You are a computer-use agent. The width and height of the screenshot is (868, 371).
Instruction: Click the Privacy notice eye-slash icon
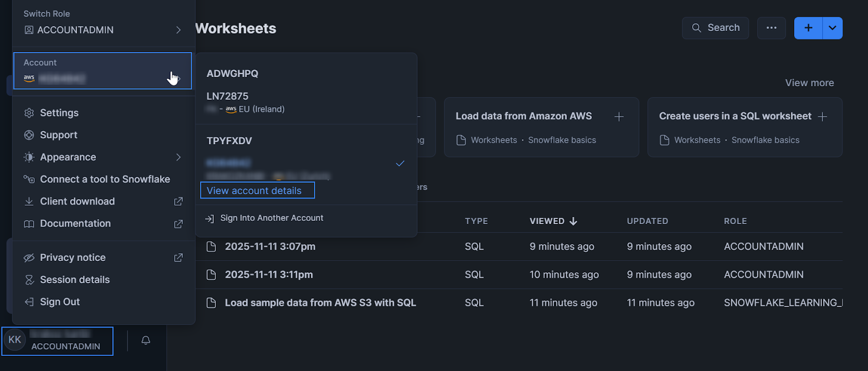click(29, 258)
